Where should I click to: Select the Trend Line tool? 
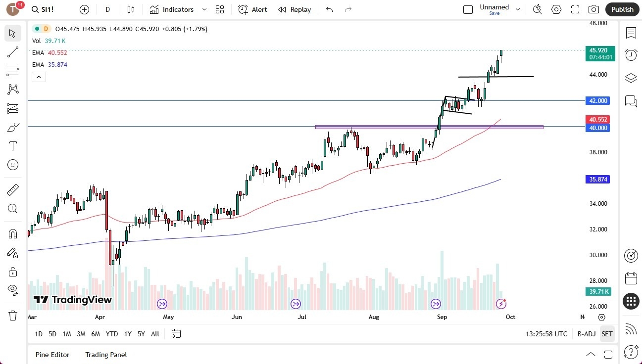click(12, 52)
